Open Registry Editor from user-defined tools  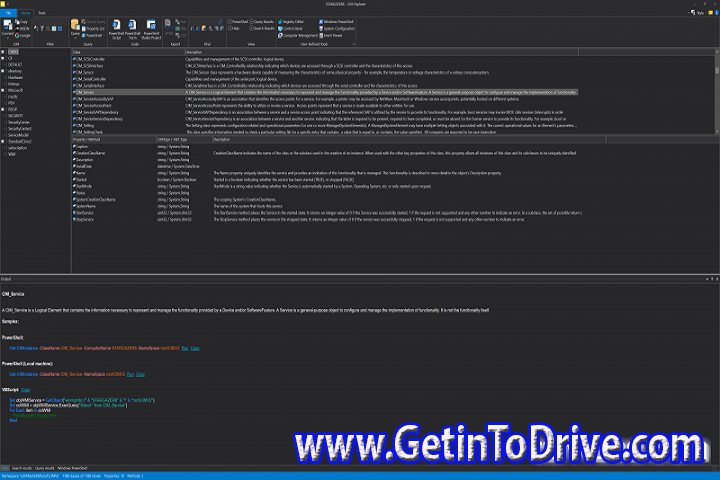(291, 22)
